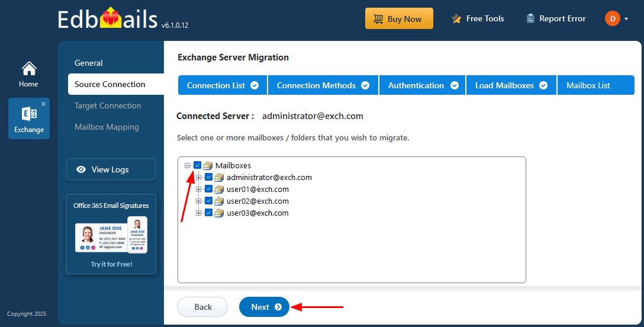Select administrator@exch.com tree row text
644x327 pixels.
269,178
